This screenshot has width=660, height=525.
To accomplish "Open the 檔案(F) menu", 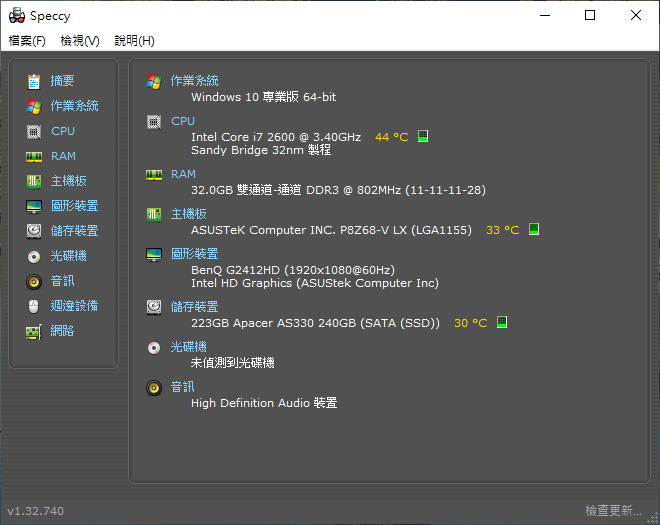I will click(27, 41).
